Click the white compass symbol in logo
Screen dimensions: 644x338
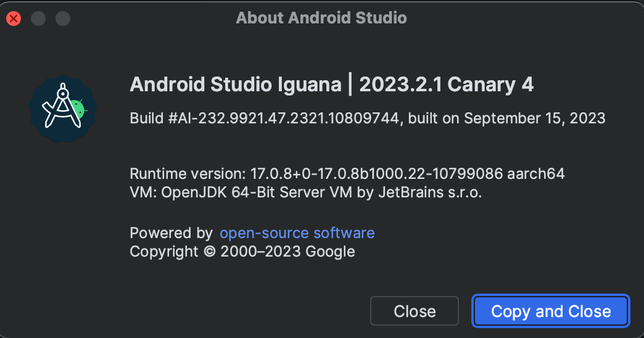pyautogui.click(x=62, y=105)
